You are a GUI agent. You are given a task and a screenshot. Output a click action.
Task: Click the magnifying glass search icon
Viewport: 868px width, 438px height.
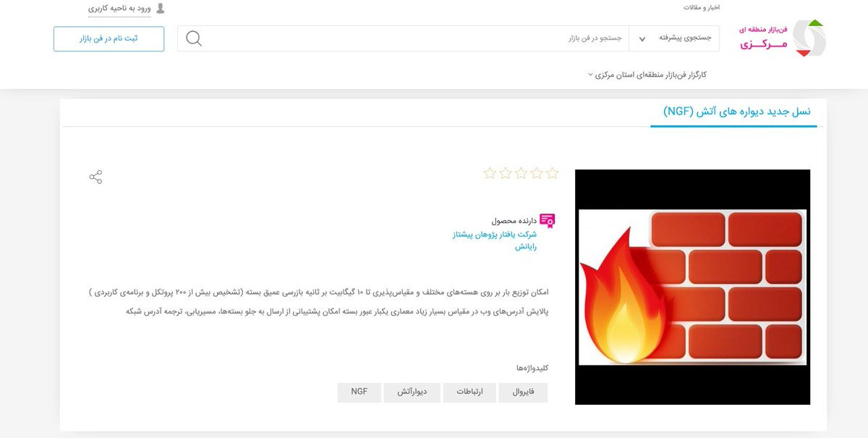point(194,38)
